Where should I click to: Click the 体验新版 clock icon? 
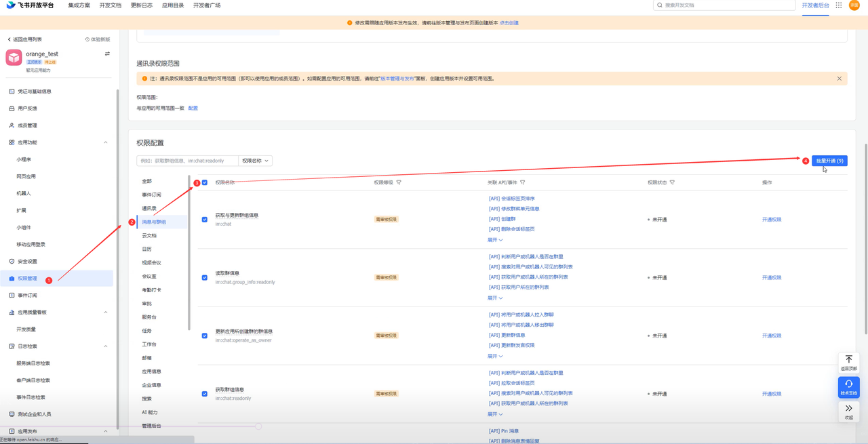tap(87, 39)
